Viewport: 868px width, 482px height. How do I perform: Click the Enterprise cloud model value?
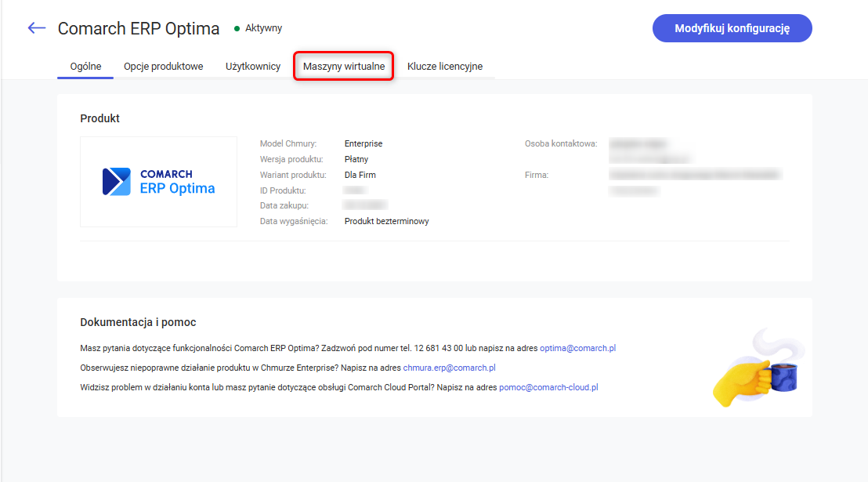point(363,143)
